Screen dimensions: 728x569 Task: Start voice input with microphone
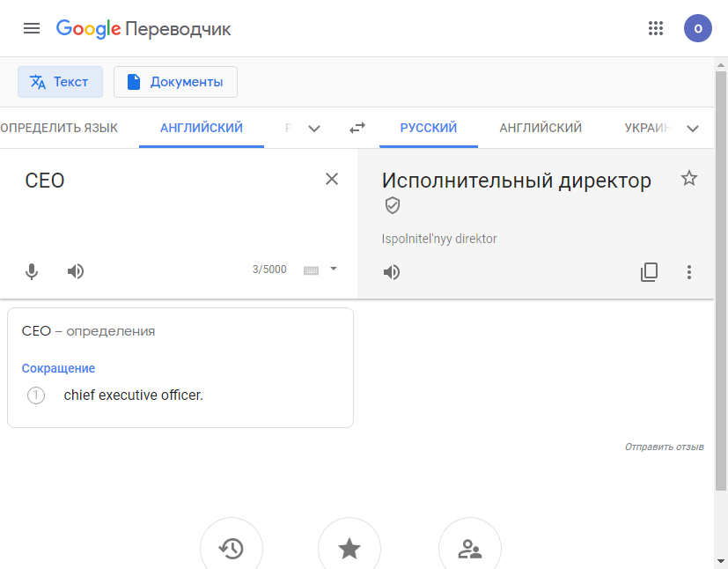(x=32, y=271)
